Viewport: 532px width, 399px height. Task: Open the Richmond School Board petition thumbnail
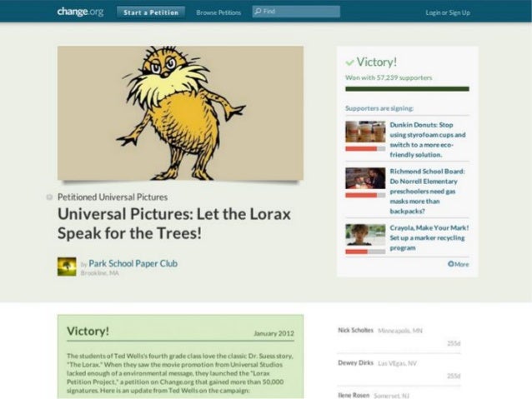pyautogui.click(x=365, y=178)
